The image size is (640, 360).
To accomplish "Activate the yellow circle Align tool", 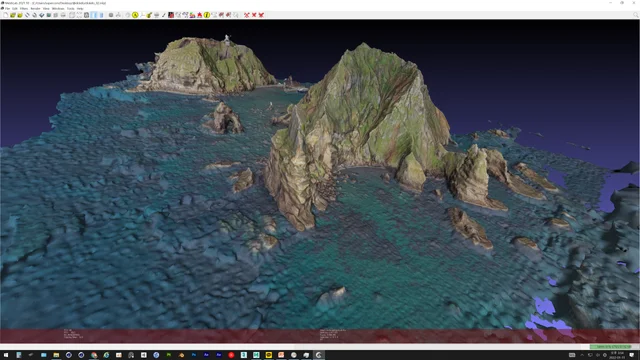I will [x=135, y=15].
